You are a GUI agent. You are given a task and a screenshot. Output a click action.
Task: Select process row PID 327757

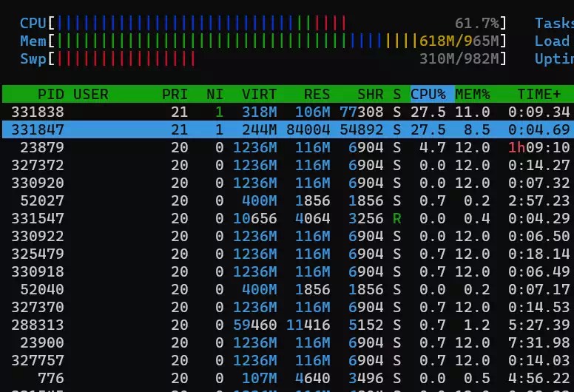coord(288,360)
